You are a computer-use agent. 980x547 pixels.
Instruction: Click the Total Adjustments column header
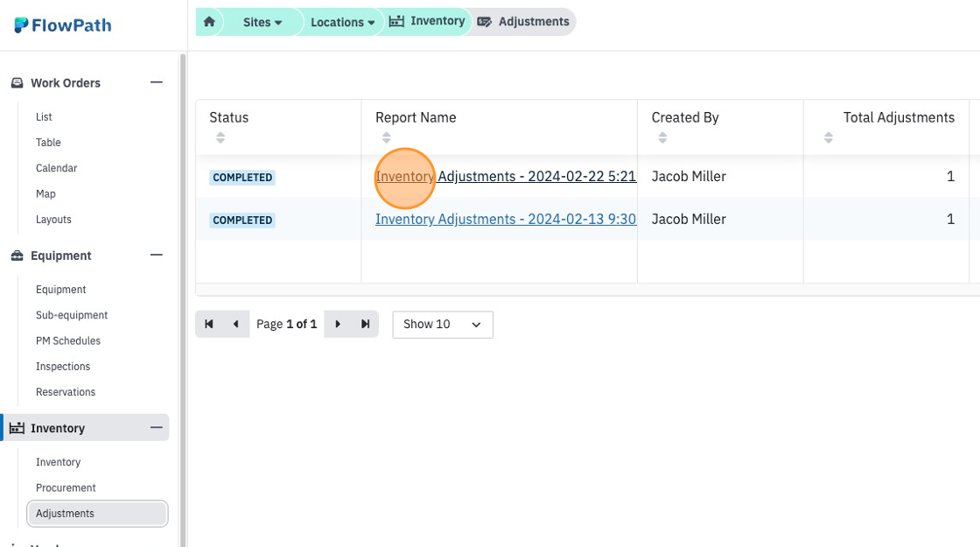click(x=899, y=117)
